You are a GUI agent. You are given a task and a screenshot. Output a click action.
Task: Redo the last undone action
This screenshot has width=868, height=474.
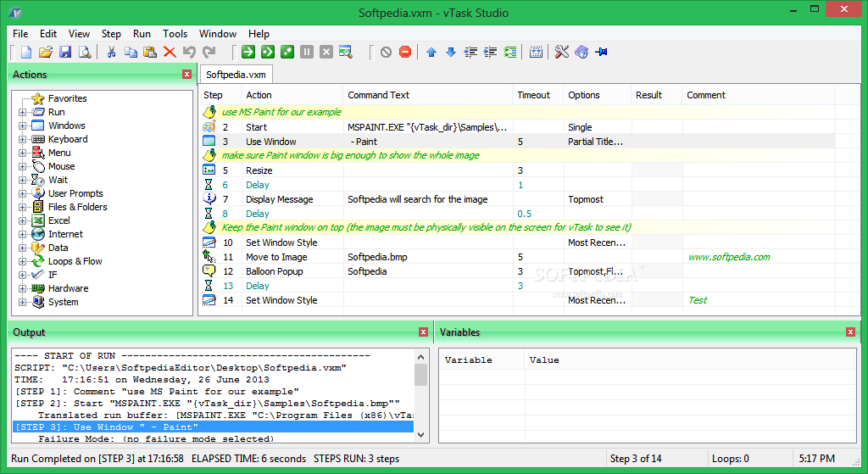click(x=209, y=52)
